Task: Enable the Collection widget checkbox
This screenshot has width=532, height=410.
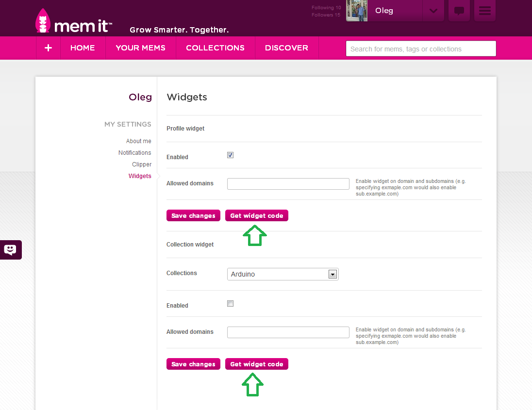Action: click(x=231, y=304)
